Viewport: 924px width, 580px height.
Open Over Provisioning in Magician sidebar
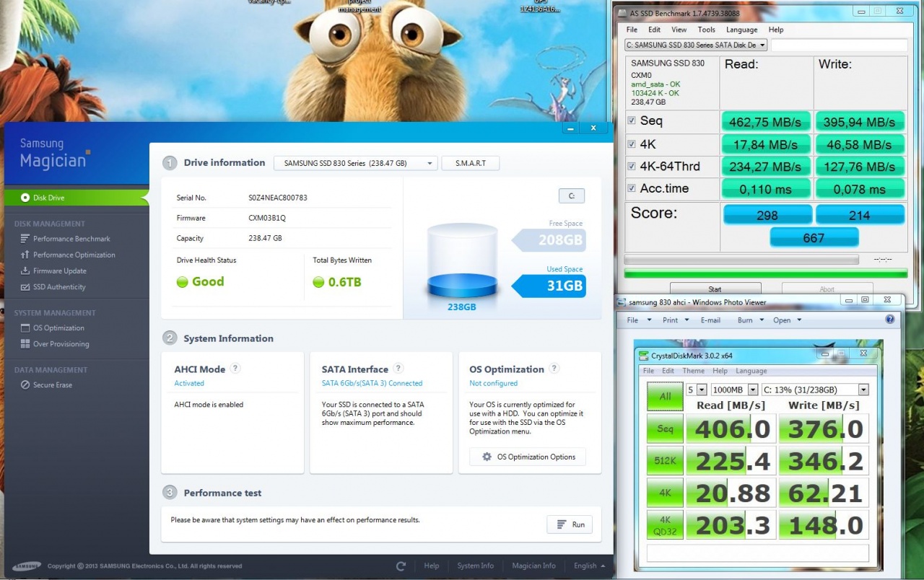click(x=55, y=344)
